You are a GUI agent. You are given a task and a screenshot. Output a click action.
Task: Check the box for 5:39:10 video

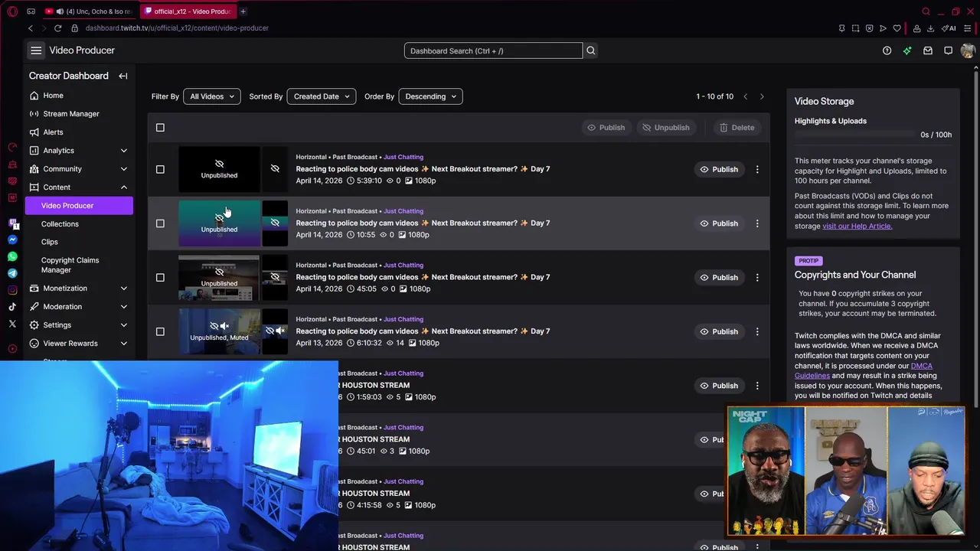pos(160,169)
